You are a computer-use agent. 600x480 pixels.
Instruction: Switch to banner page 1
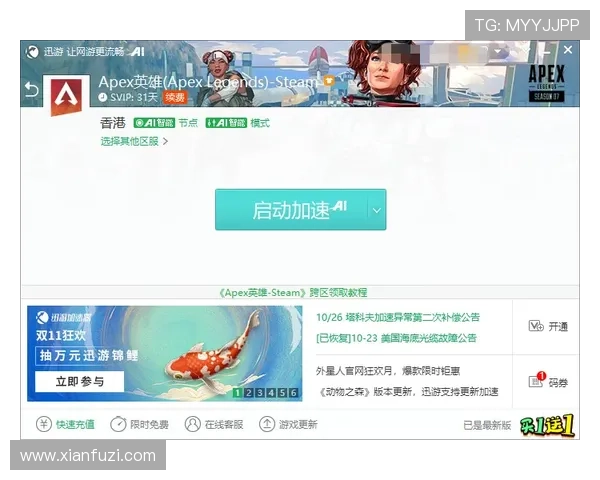tap(238, 392)
